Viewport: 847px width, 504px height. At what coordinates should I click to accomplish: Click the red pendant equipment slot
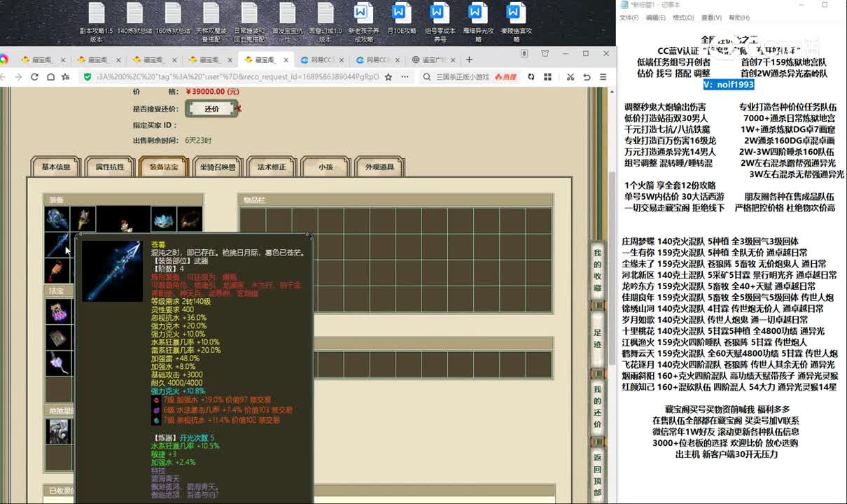point(57,270)
